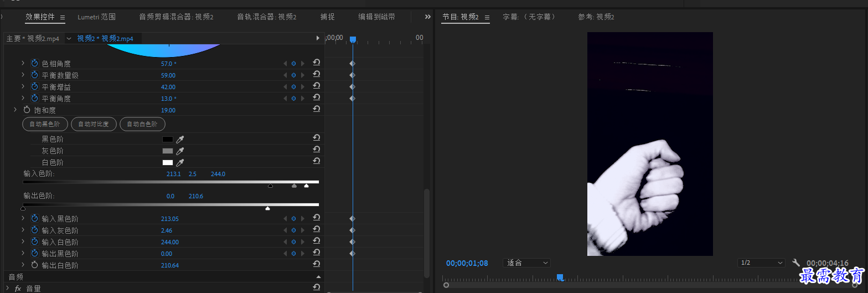The width and height of the screenshot is (868, 293).
Task: Switch to 捕捉 tab
Action: click(328, 17)
